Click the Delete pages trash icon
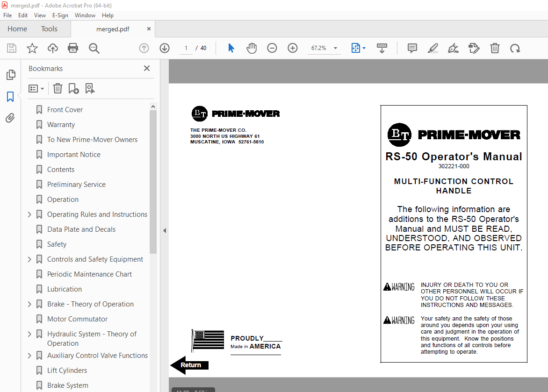 tap(495, 48)
